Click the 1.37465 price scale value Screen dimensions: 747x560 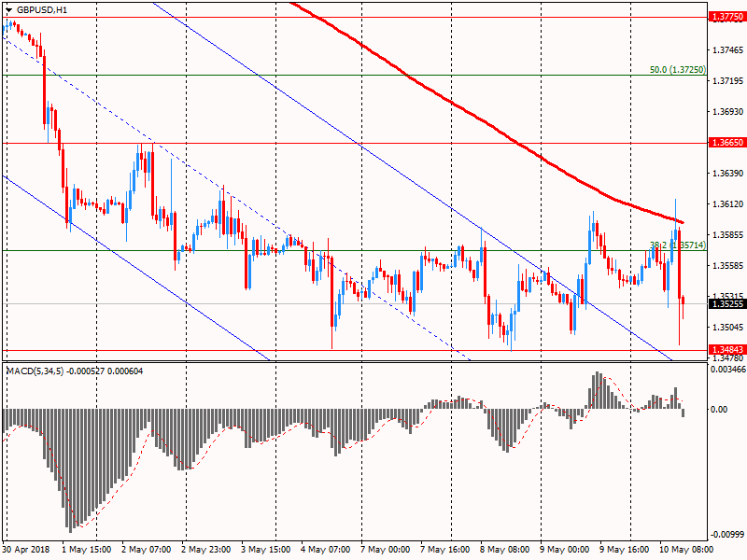727,50
